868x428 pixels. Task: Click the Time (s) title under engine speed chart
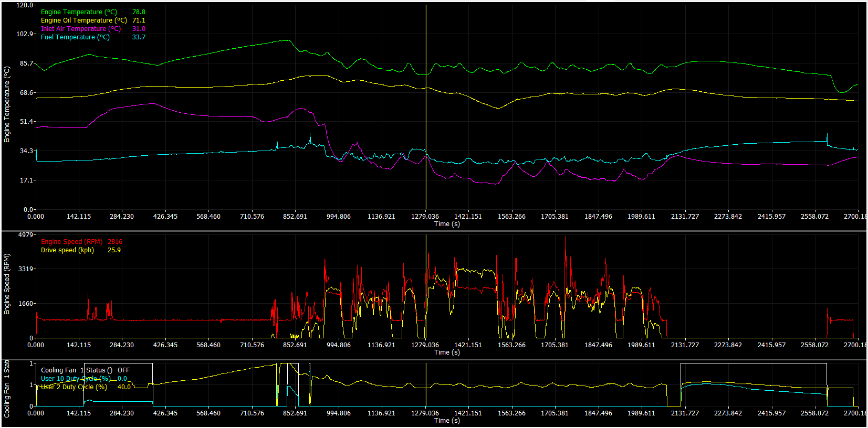tap(447, 352)
